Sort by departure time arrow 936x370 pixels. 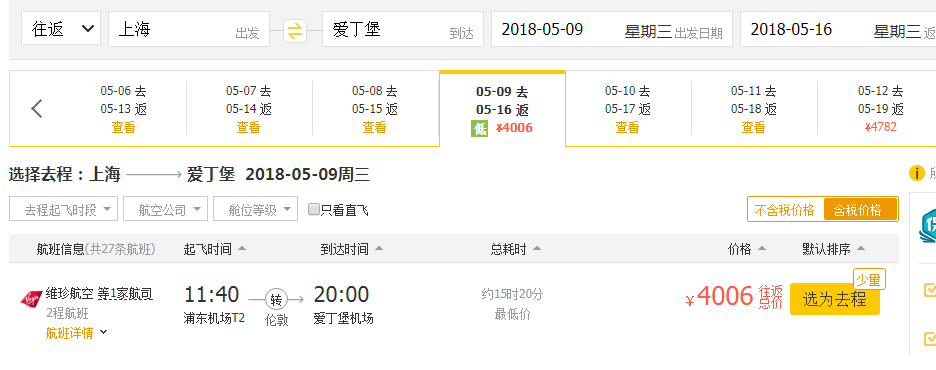pyautogui.click(x=241, y=249)
